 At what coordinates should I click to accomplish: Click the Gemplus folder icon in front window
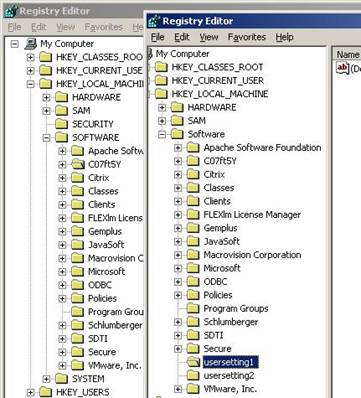(x=193, y=228)
